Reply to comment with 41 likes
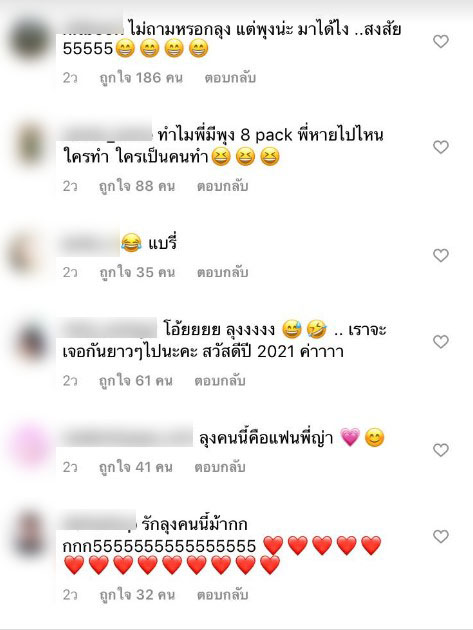This screenshot has height=630, width=473. pyautogui.click(x=220, y=467)
